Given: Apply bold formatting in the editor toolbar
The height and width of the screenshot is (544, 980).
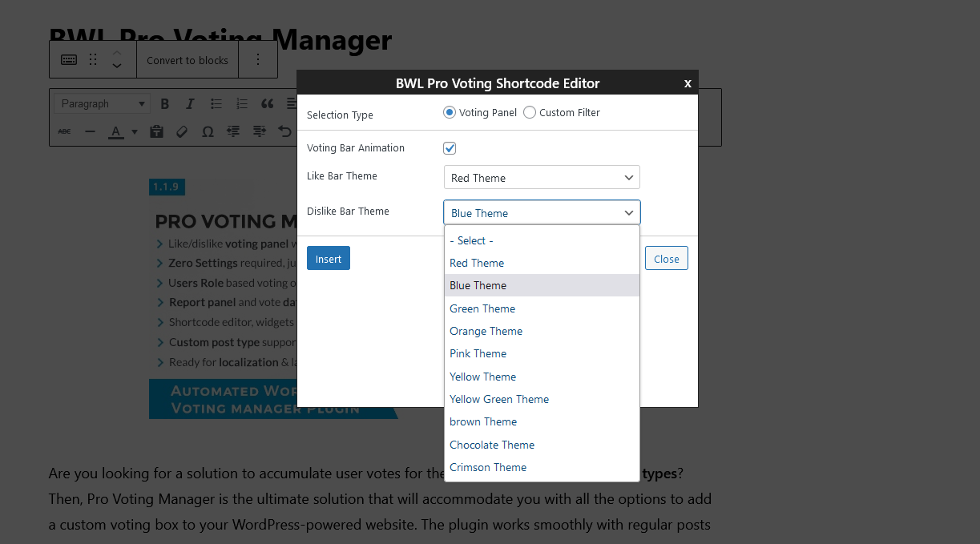Looking at the screenshot, I should [x=164, y=103].
